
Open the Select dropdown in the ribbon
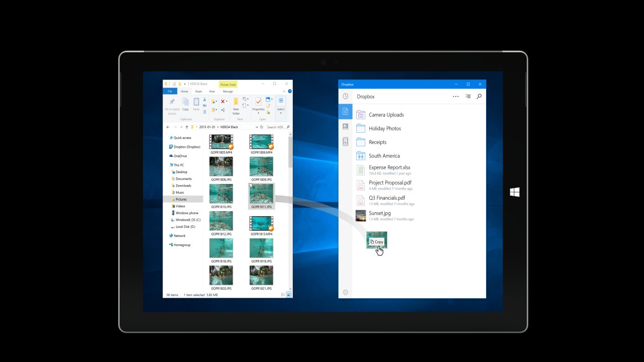[281, 112]
